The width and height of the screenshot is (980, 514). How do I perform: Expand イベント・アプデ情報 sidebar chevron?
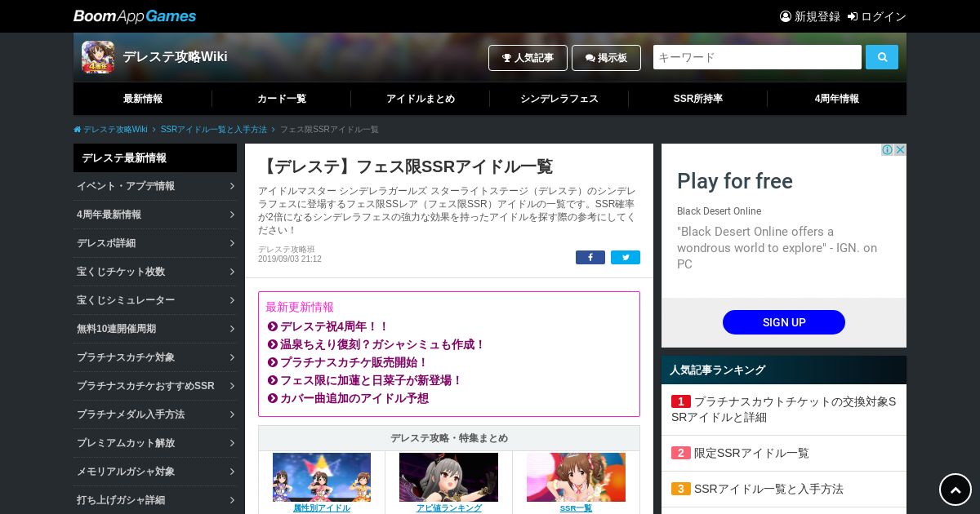point(232,186)
